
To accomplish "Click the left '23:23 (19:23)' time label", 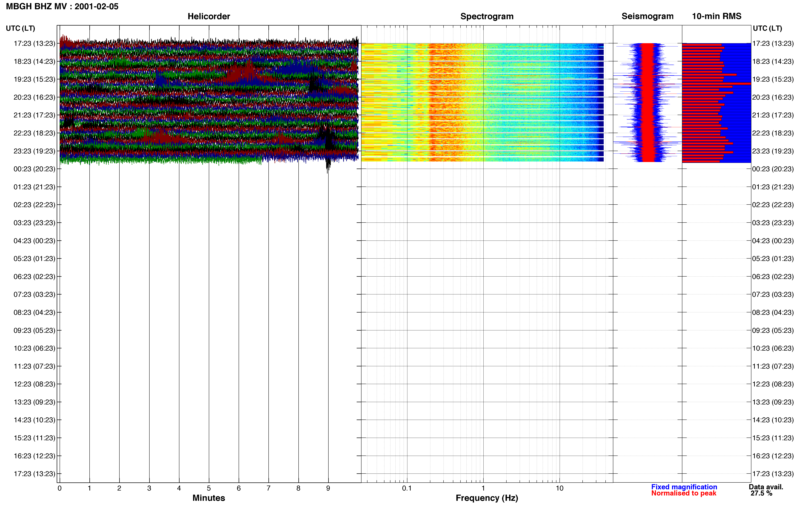I will tap(34, 151).
